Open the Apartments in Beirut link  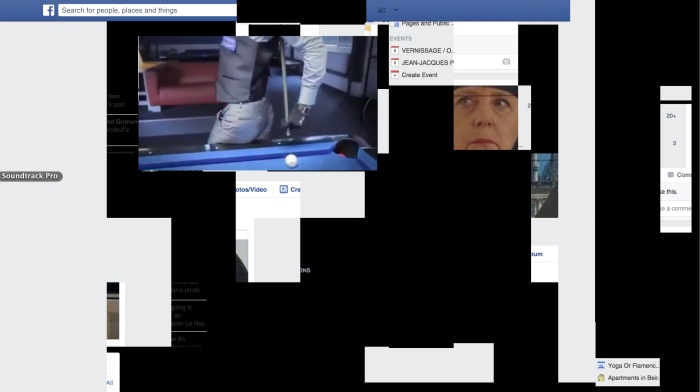(x=633, y=378)
